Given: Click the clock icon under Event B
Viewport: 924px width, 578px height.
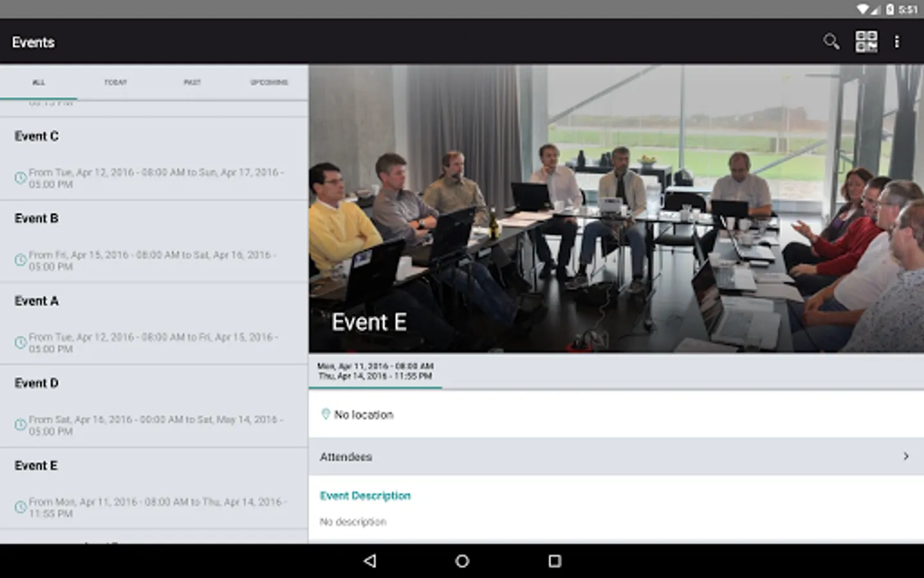Looking at the screenshot, I should pyautogui.click(x=21, y=260).
